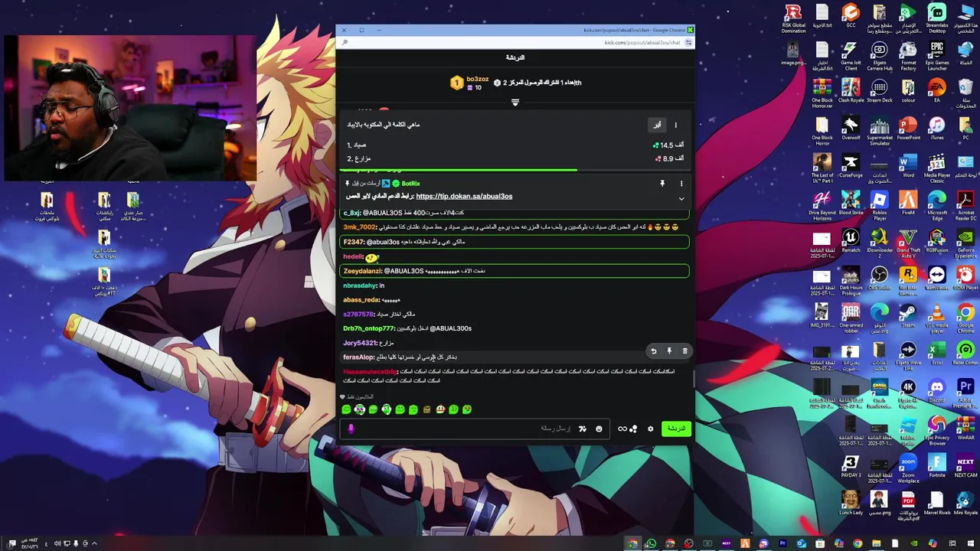Open BotRix pinned message options menu
This screenshot has height=551, width=980.
681,184
